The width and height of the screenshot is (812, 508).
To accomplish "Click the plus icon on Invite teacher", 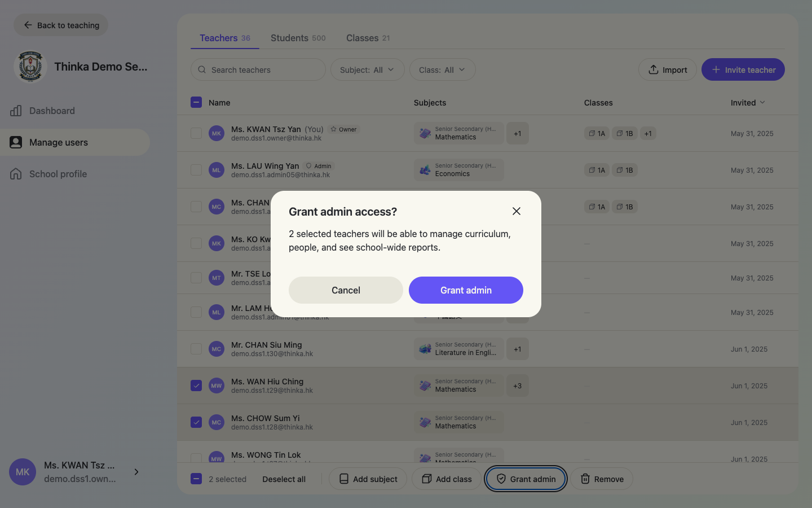I will click(716, 69).
